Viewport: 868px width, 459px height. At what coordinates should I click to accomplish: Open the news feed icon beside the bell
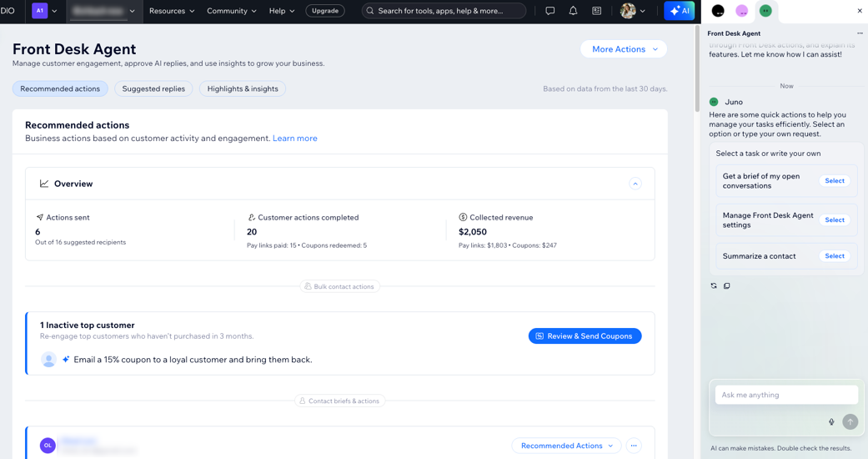[596, 11]
